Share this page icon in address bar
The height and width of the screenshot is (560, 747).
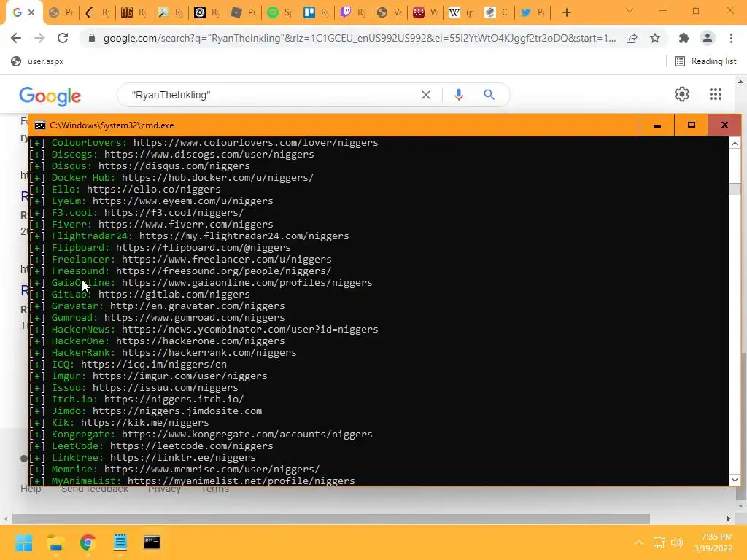click(x=632, y=39)
